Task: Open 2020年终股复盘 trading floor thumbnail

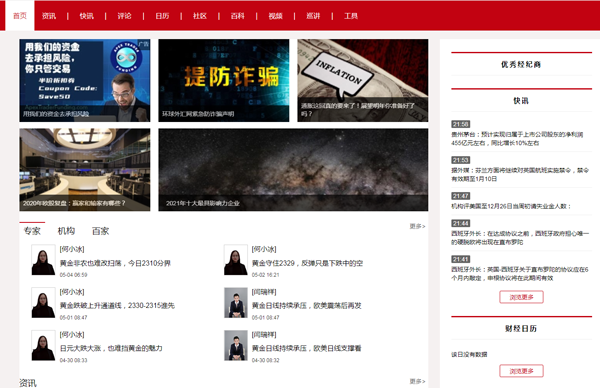Action: [85, 170]
